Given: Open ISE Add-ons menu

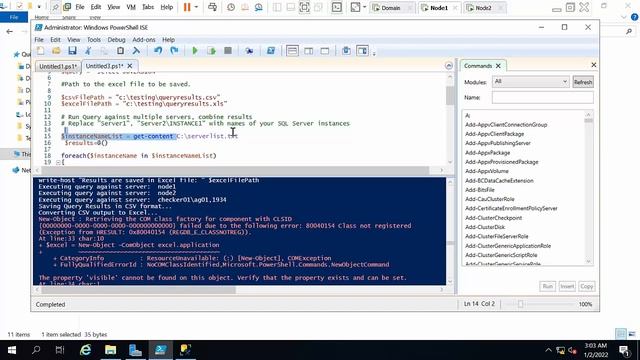Looking at the screenshot, I should click(144, 40).
